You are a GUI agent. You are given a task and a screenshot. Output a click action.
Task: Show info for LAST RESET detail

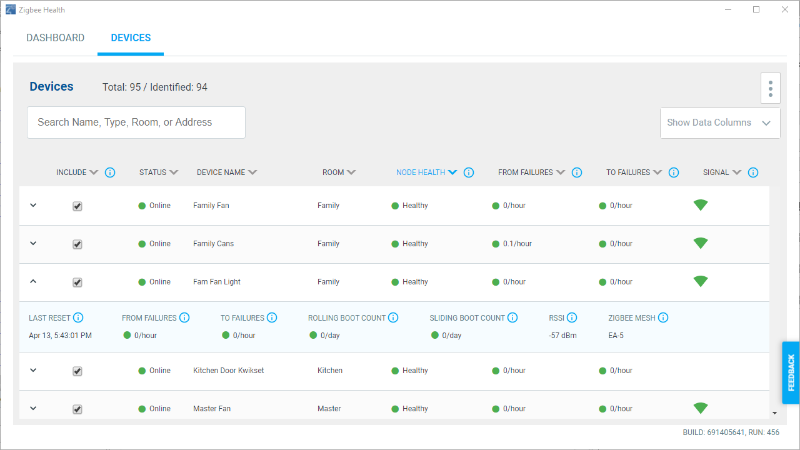(x=78, y=318)
